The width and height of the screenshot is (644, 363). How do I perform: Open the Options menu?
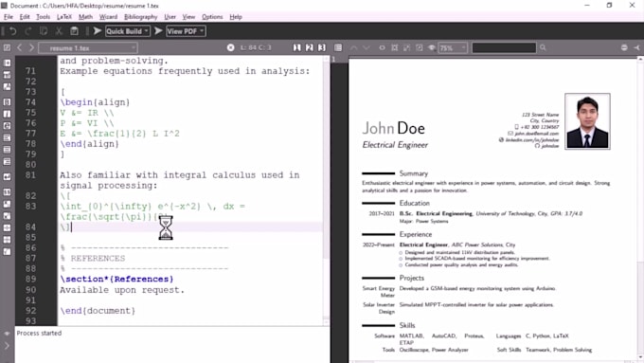pyautogui.click(x=212, y=17)
